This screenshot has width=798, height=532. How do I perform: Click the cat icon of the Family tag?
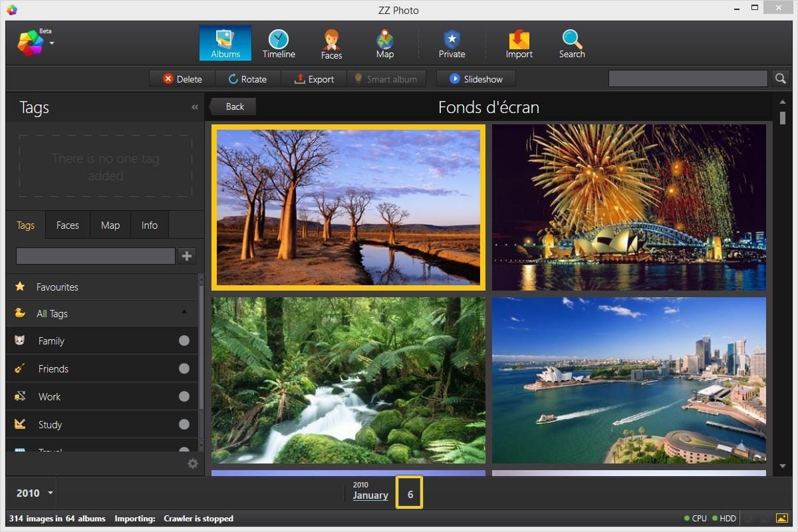point(19,340)
